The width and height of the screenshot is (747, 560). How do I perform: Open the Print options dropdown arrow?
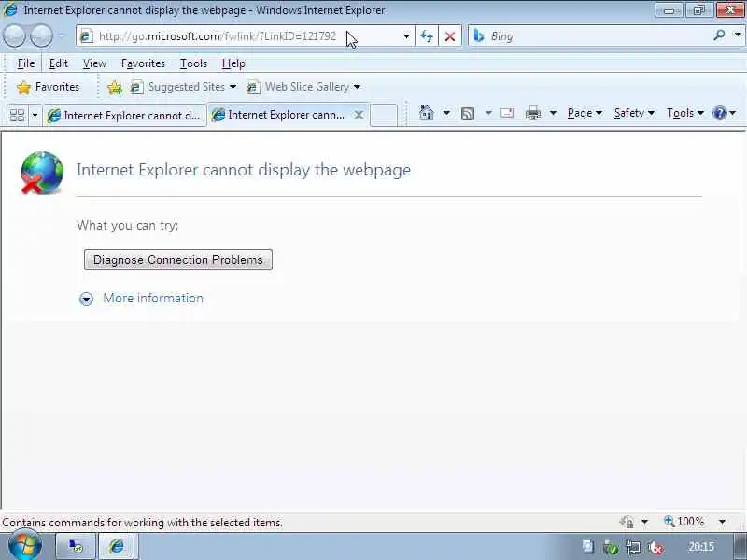(x=553, y=113)
